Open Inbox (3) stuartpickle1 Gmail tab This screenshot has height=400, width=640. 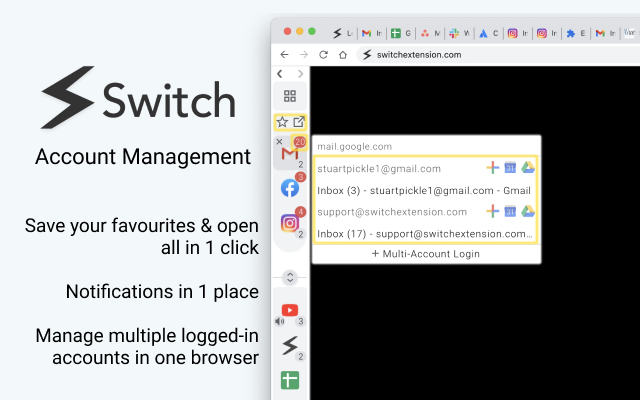(x=424, y=191)
